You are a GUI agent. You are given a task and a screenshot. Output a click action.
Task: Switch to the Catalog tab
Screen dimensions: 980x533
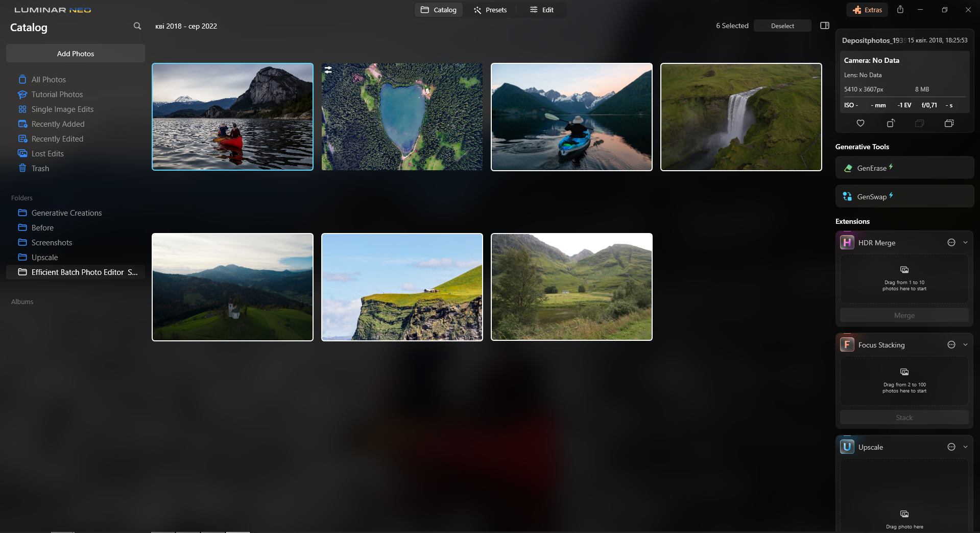[x=439, y=10]
